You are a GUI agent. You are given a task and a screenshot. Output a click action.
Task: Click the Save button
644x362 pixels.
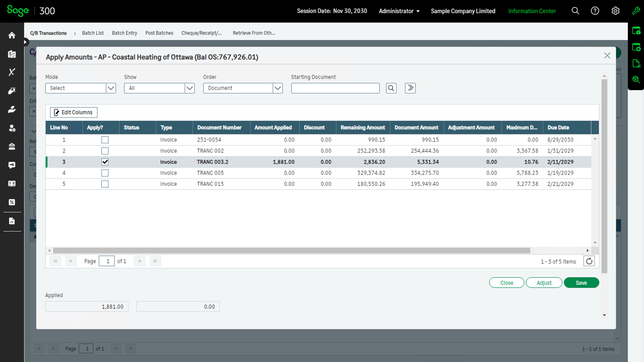[581, 283]
